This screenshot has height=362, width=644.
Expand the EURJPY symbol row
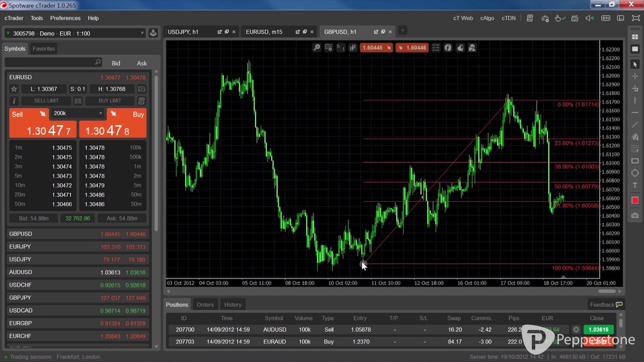[x=78, y=247]
